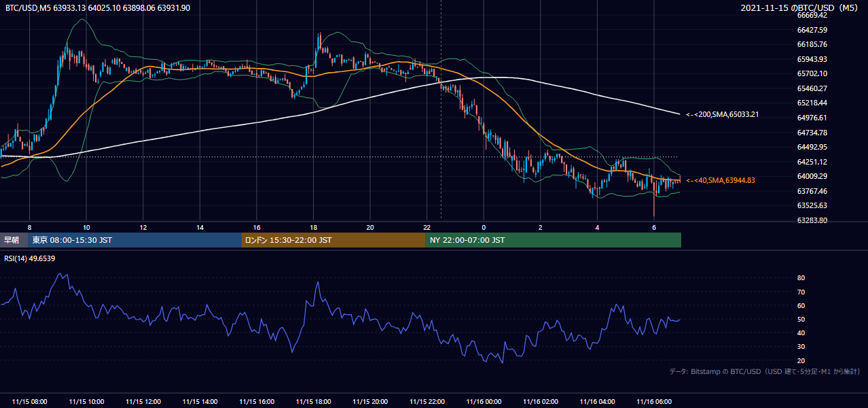The width and height of the screenshot is (868, 408).
Task: Click the 11/15 22:00 time label
Action: click(x=427, y=402)
